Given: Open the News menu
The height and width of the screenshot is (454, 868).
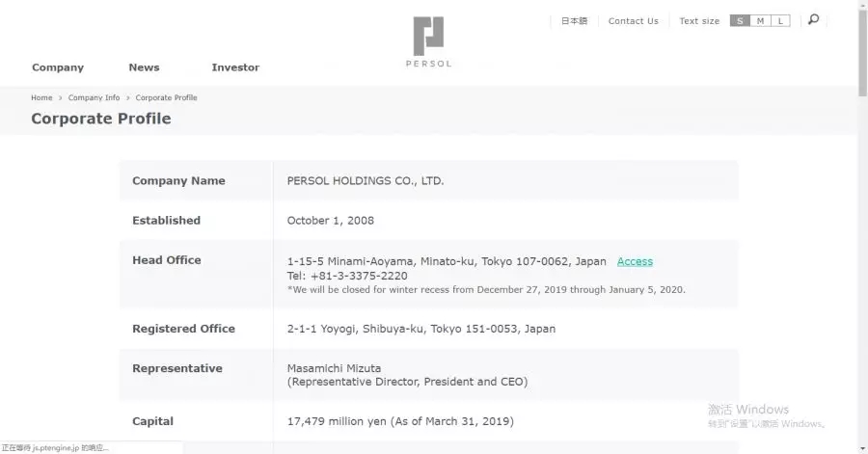Looking at the screenshot, I should tap(144, 67).
